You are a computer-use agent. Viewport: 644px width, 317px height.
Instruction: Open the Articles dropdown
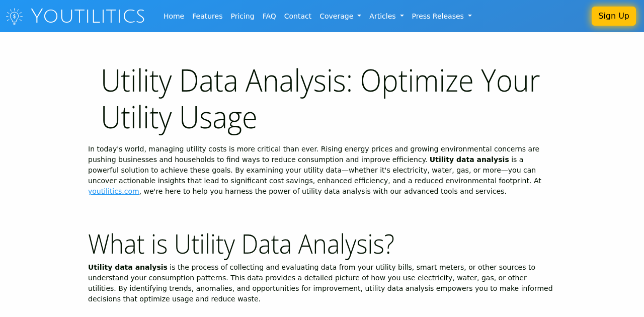click(x=383, y=16)
